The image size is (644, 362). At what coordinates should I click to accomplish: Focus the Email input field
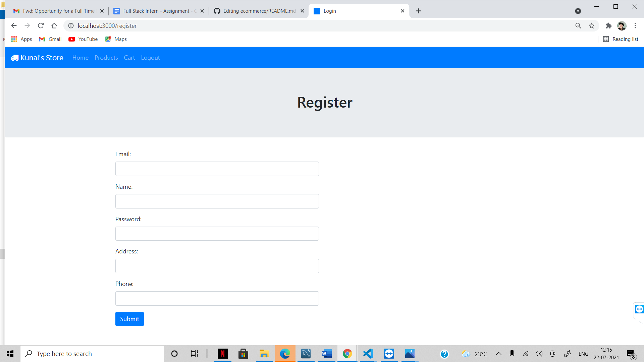(x=217, y=169)
